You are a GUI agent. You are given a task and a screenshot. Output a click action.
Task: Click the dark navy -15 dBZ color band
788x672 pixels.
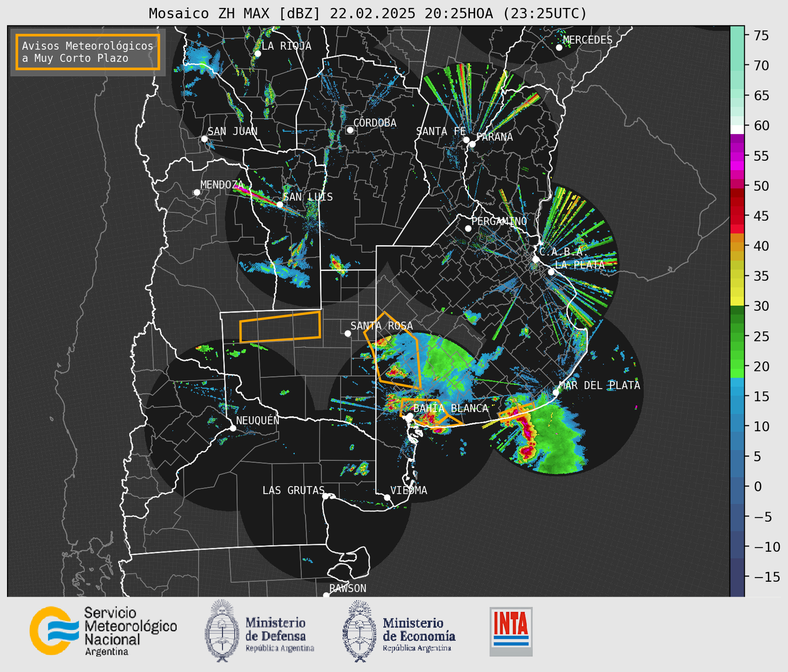pos(737,577)
